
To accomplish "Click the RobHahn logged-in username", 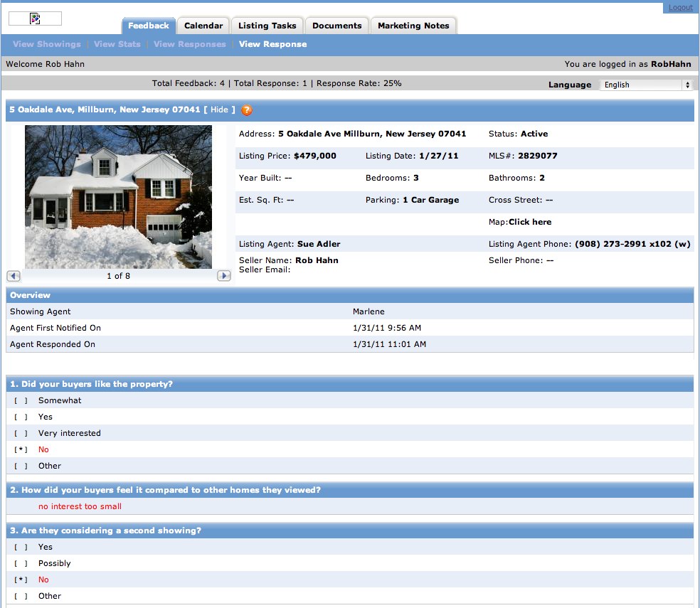I will [x=671, y=64].
